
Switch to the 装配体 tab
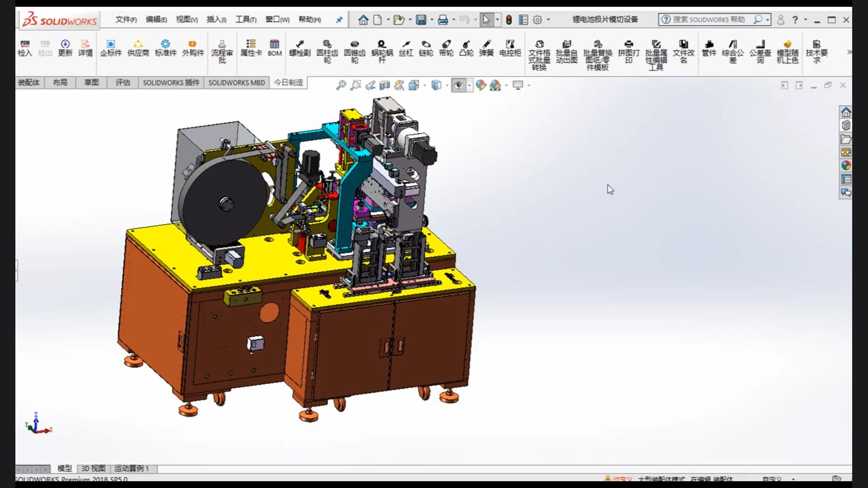point(28,82)
